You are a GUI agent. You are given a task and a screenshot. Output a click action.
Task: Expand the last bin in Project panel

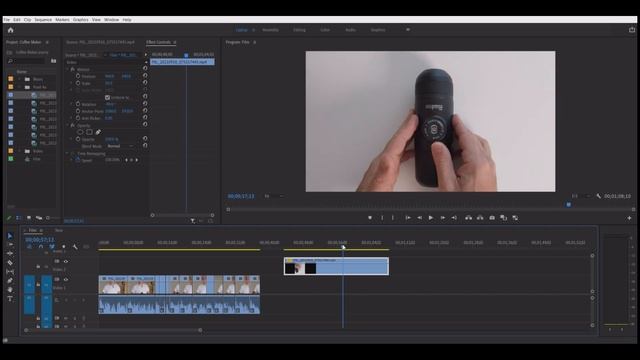click(x=19, y=151)
